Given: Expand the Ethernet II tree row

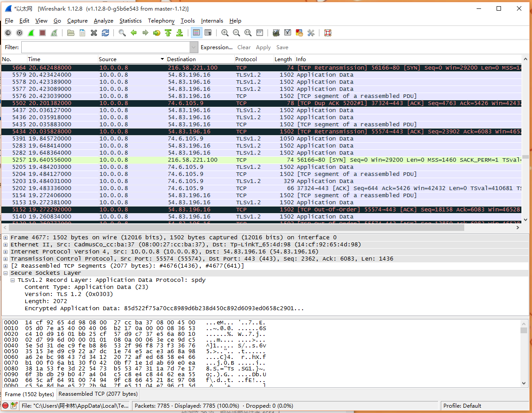Looking at the screenshot, I should coord(6,245).
